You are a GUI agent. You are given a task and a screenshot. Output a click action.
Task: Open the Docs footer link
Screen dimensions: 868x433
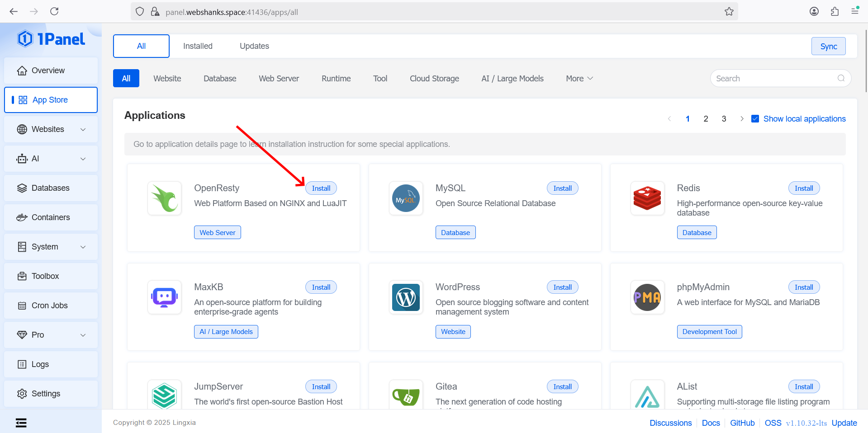(711, 423)
